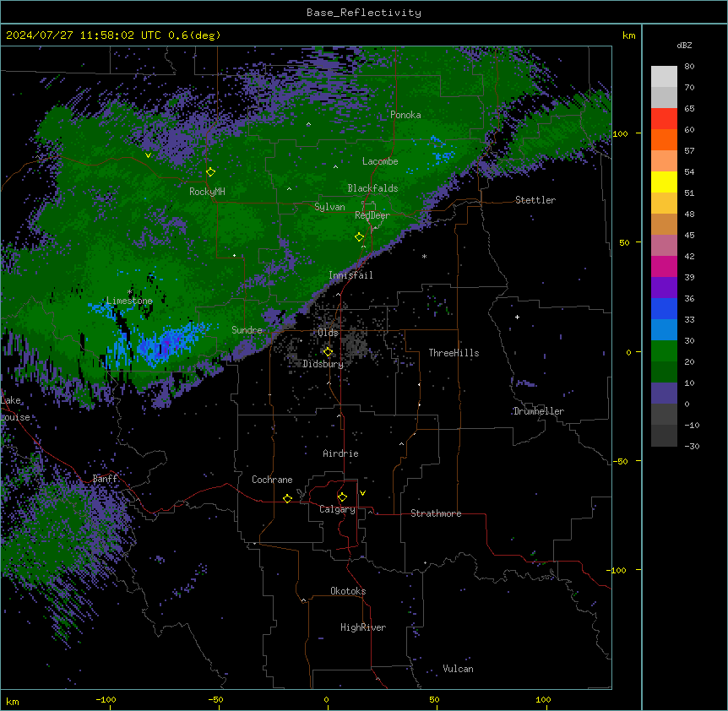Select the purple 39 dBZ legend swatch

[664, 287]
